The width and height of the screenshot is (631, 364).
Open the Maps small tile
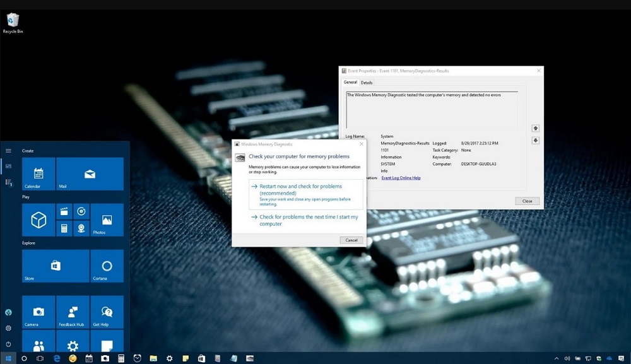pyautogui.click(x=81, y=228)
